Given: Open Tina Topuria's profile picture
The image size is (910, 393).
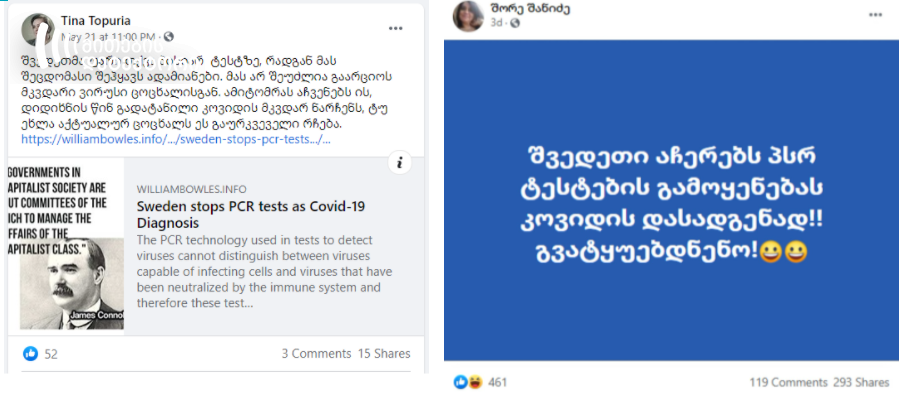Looking at the screenshot, I should (38, 29).
